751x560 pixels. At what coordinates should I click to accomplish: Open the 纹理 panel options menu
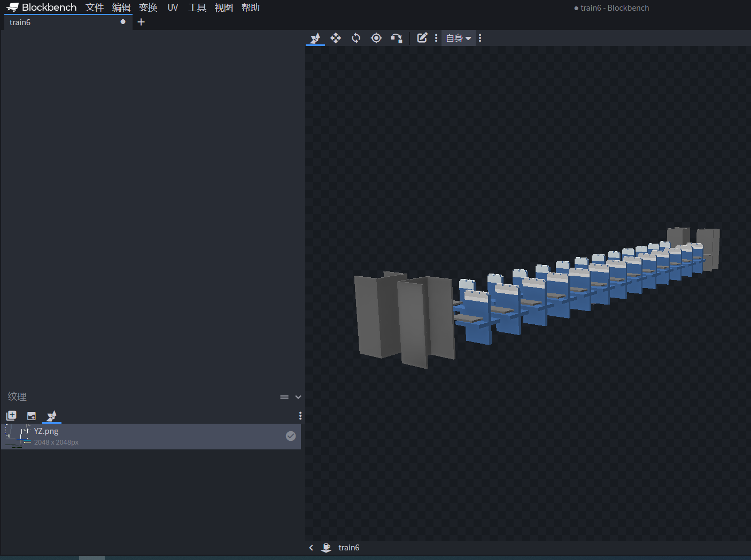click(300, 416)
